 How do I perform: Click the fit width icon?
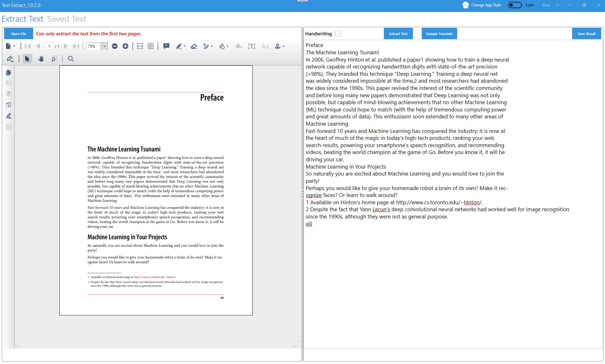[140, 46]
